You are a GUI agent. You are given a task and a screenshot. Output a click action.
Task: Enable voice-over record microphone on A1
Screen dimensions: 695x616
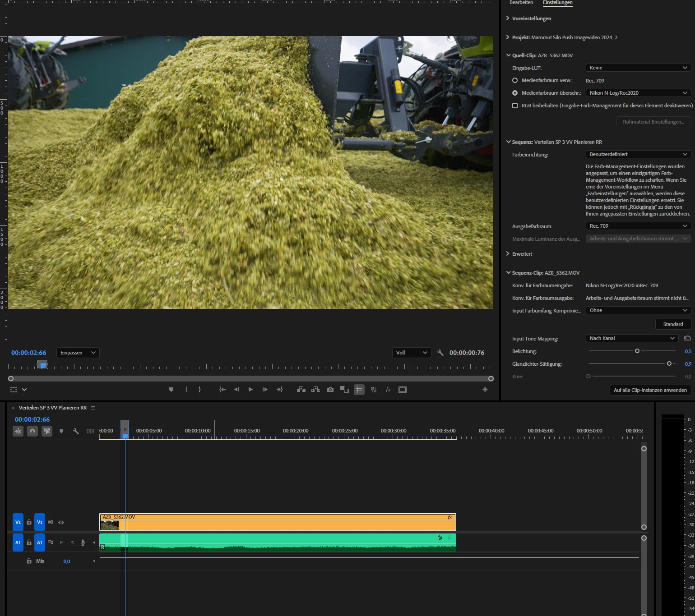83,542
